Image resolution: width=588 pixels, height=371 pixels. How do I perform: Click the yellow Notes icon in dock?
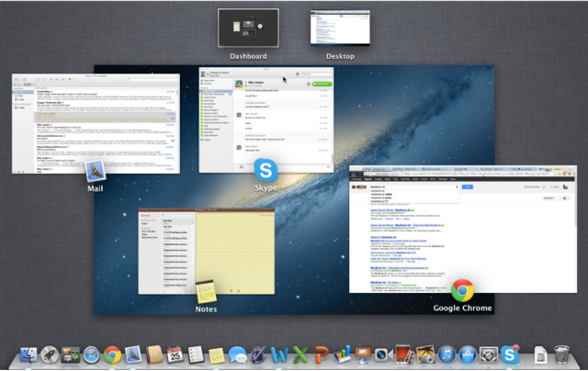[x=217, y=354]
